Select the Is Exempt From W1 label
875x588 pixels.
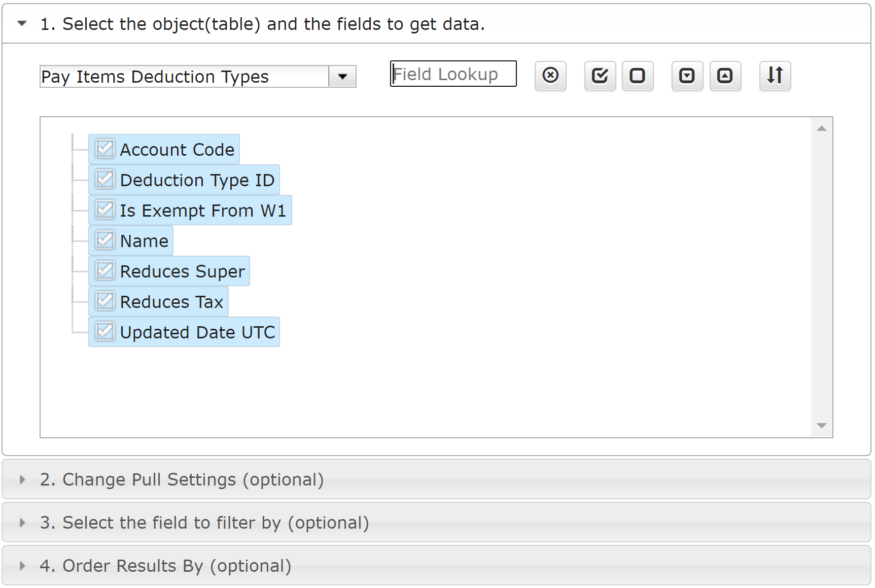[x=203, y=211]
